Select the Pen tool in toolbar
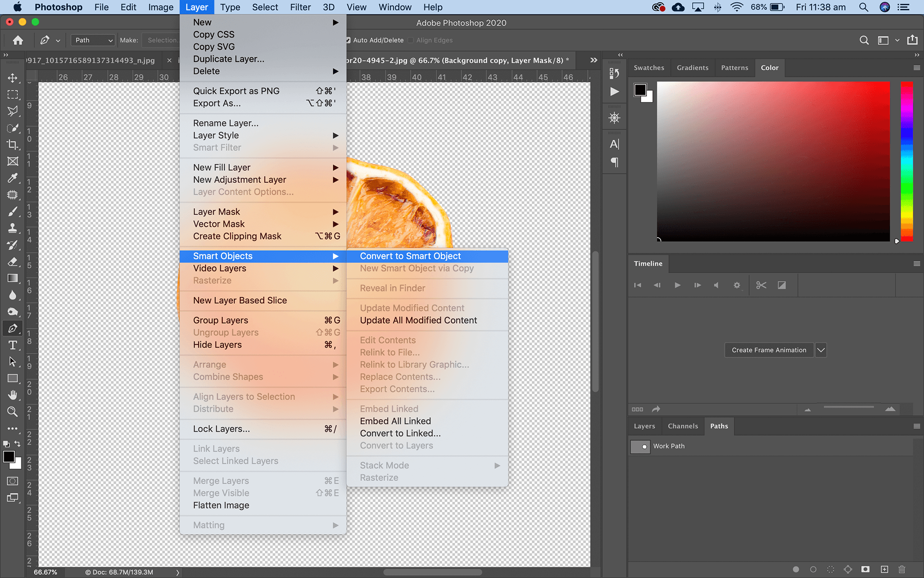 pos(12,328)
